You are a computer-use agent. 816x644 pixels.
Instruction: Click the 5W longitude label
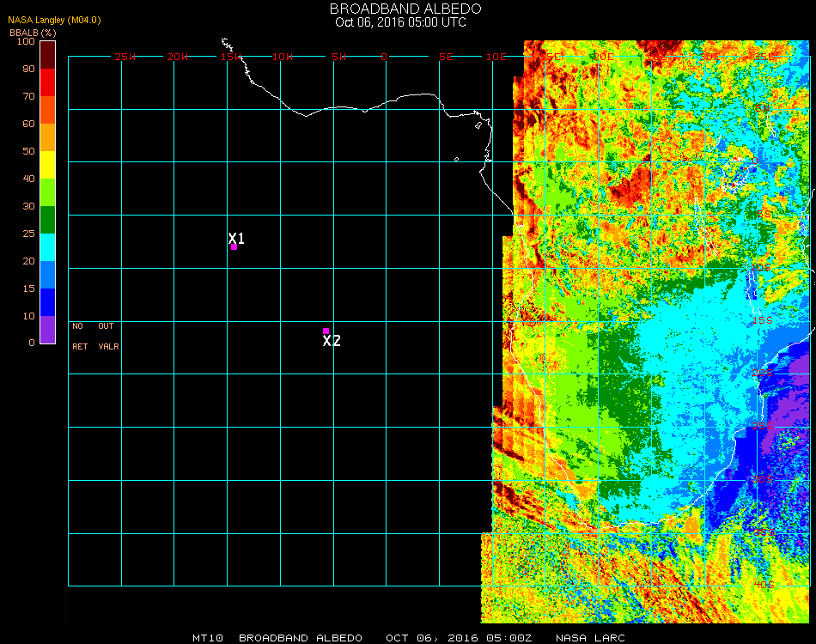coord(338,57)
